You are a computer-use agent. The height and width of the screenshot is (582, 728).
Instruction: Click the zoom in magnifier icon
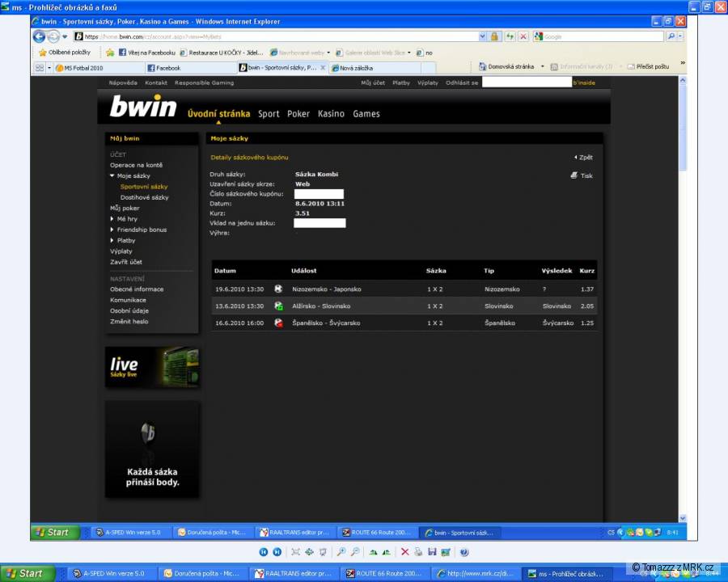[341, 552]
